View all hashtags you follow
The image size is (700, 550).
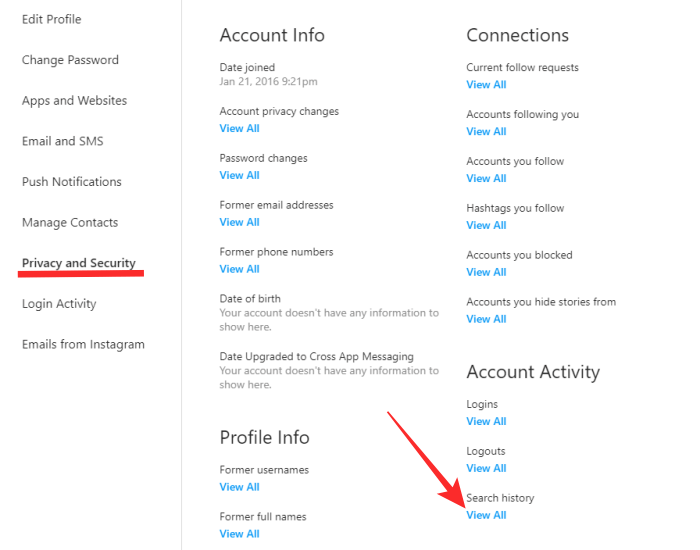(486, 225)
